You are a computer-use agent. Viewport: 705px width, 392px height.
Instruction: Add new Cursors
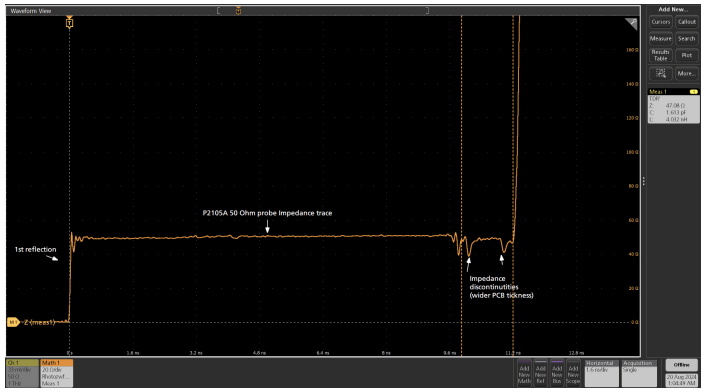[660, 22]
